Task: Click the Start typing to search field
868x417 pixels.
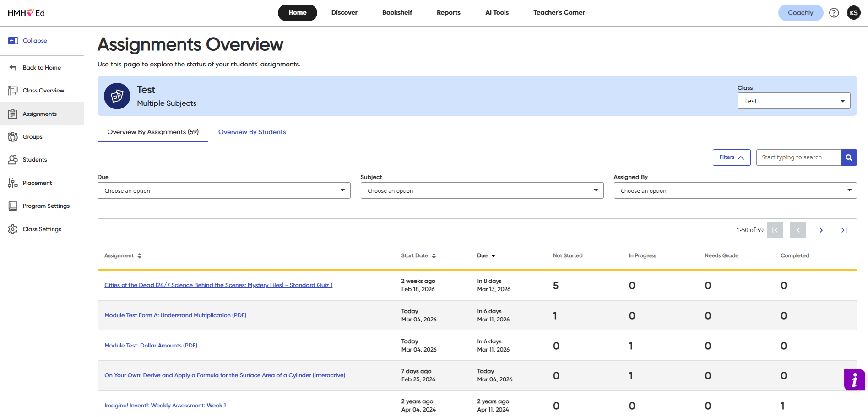Action: click(x=798, y=157)
